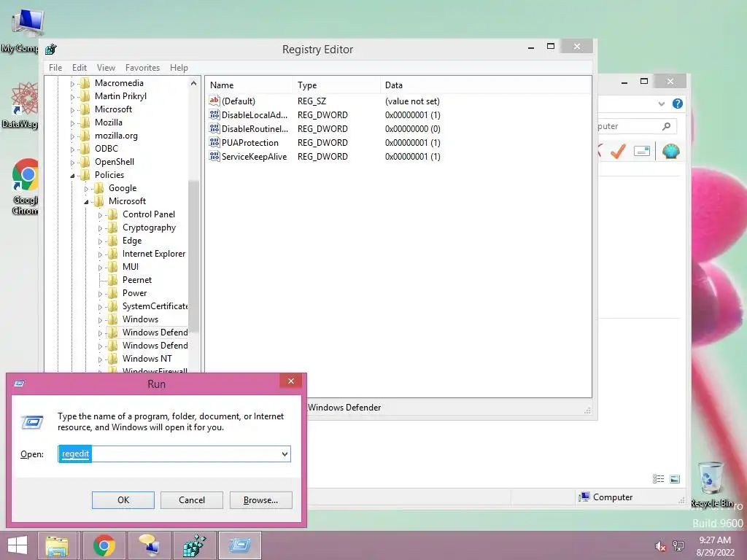This screenshot has height=560, width=747.
Task: Open the Edit menu in Registry Editor
Action: coord(79,68)
